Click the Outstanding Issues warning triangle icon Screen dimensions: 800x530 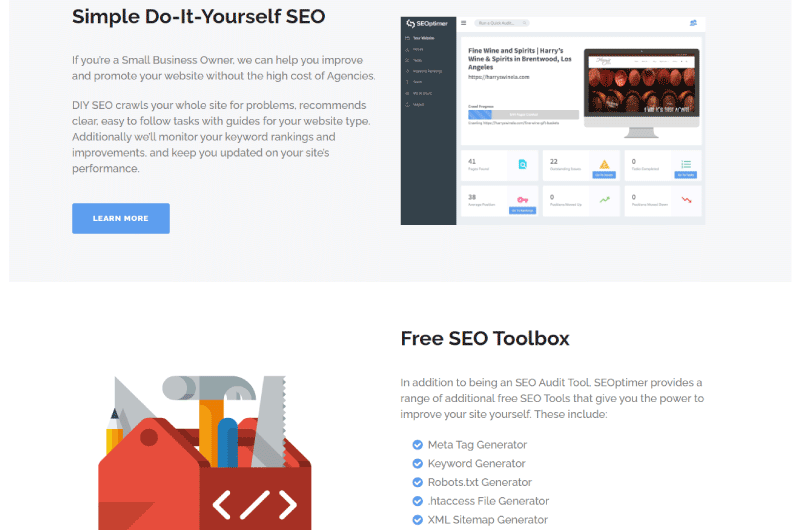pyautogui.click(x=604, y=164)
